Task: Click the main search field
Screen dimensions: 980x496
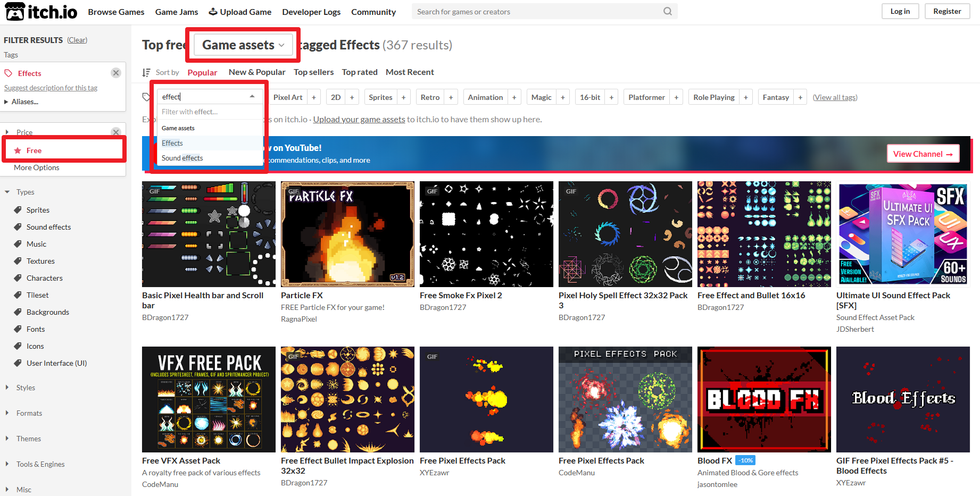Action: (537, 11)
